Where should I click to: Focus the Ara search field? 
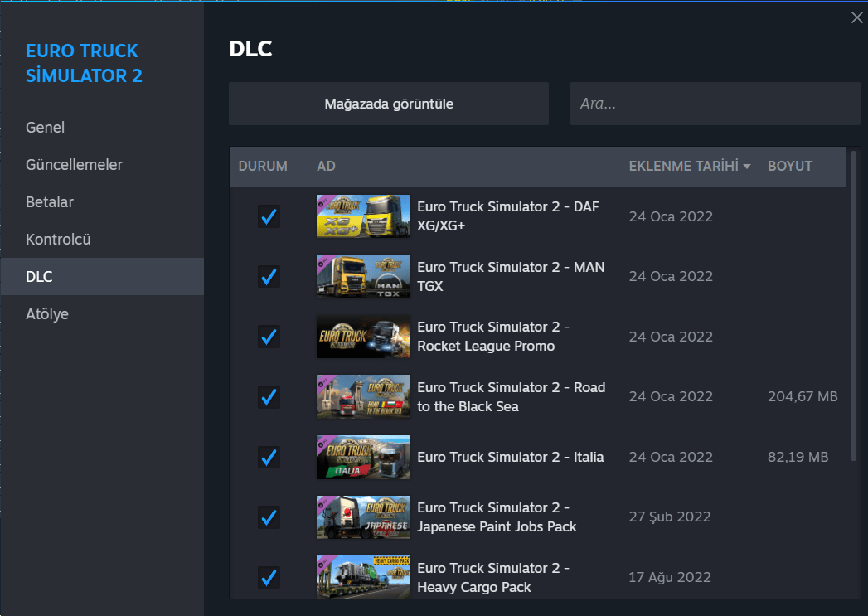pos(715,104)
